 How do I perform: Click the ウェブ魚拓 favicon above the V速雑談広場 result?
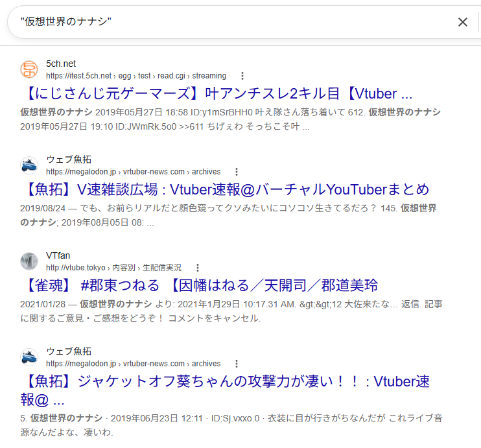click(29, 165)
